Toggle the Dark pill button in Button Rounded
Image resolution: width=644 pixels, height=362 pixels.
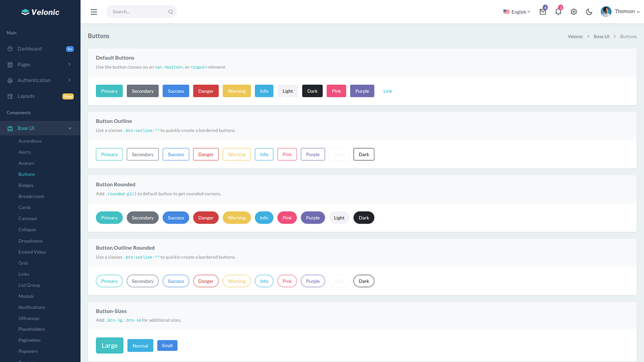pos(363,217)
